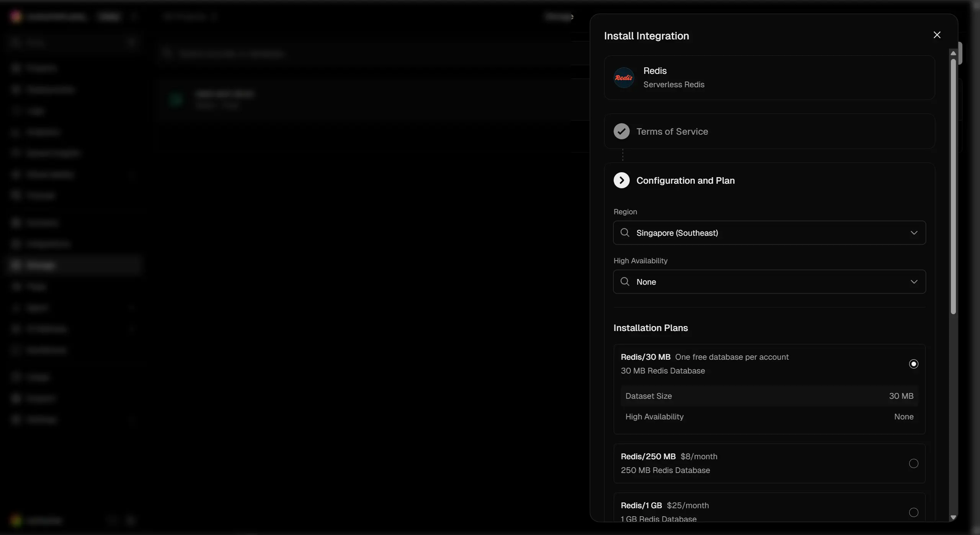
Task: Click the Configuration and Plan step heading
Action: (685, 180)
